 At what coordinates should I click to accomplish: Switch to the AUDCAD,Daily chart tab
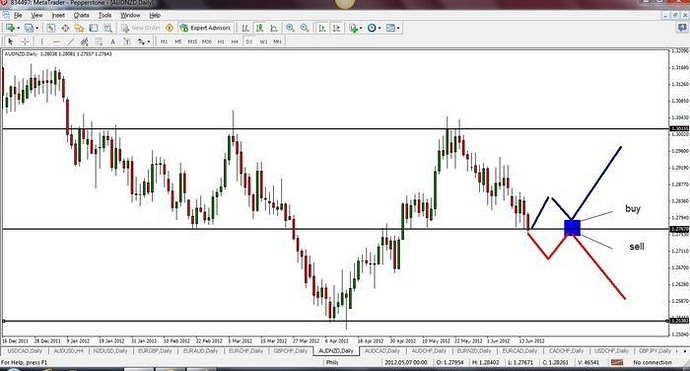tap(382, 351)
